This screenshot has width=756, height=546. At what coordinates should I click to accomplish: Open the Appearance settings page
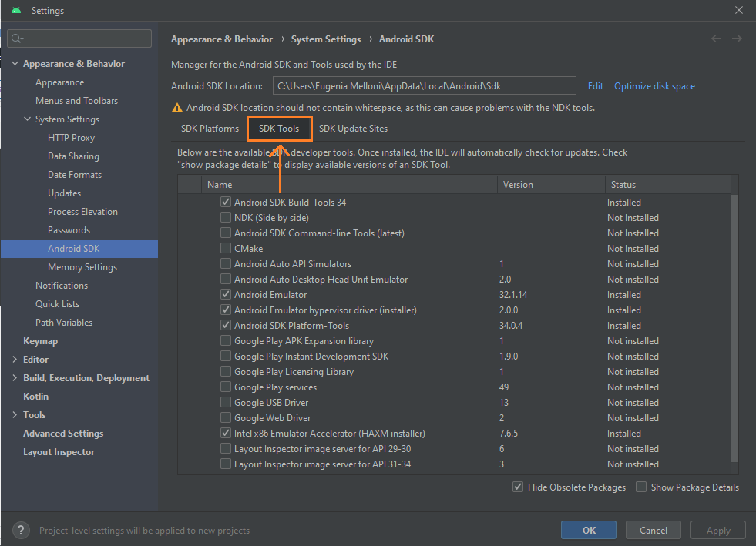[60, 82]
